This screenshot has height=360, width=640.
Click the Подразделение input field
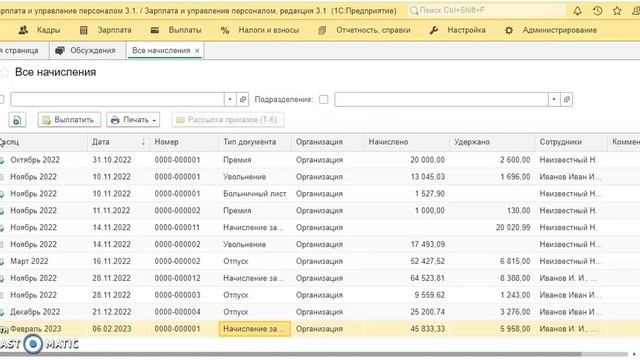(441, 99)
